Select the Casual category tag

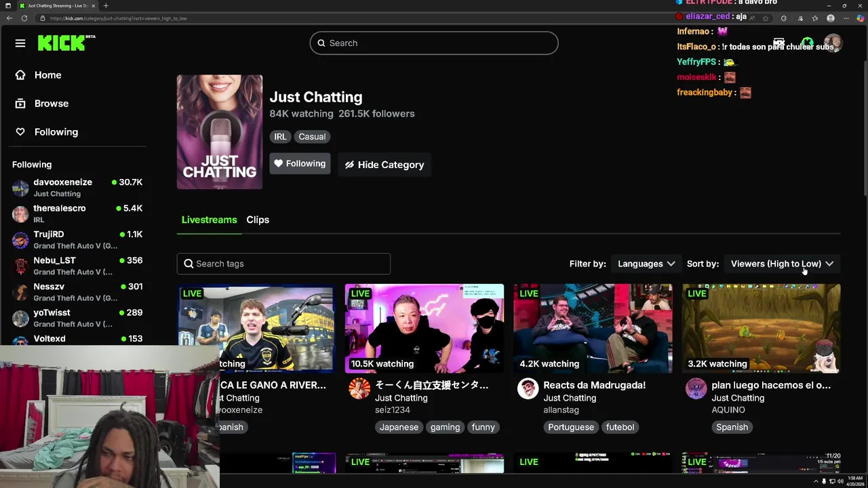coord(312,137)
